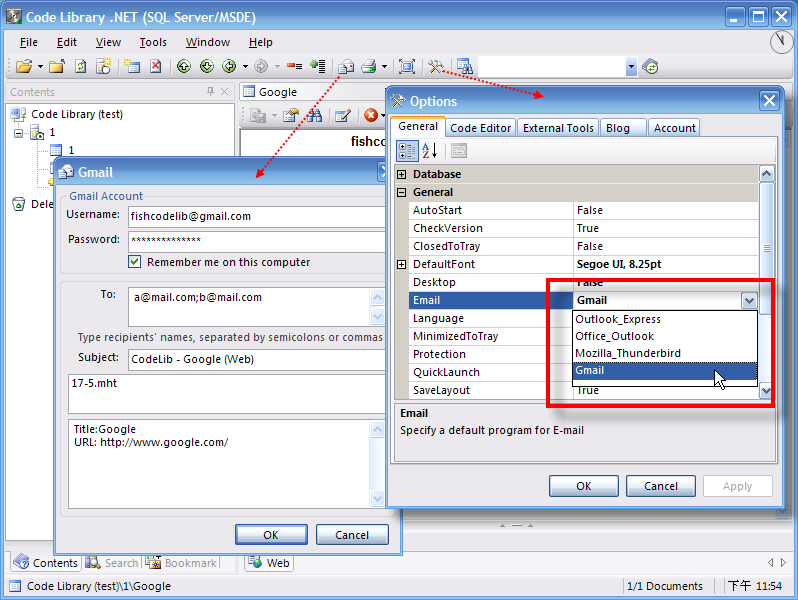Click the properties icon in Google tab toolbar
The width and height of the screenshot is (798, 600).
(291, 116)
